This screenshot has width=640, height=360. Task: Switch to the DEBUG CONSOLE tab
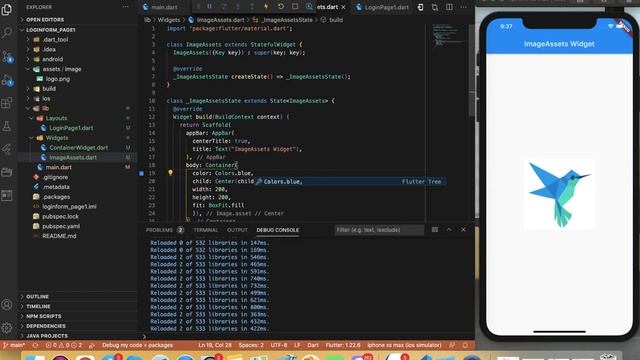click(278, 230)
